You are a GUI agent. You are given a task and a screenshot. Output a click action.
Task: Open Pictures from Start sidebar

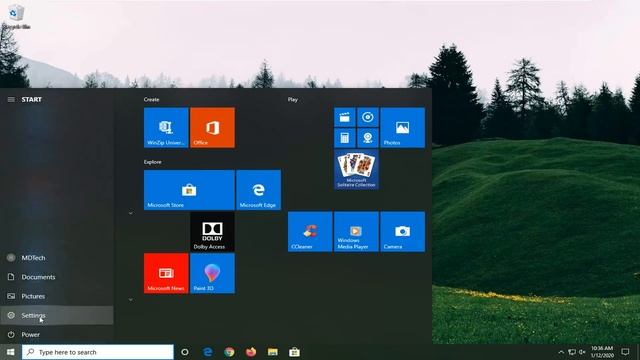pos(57,296)
